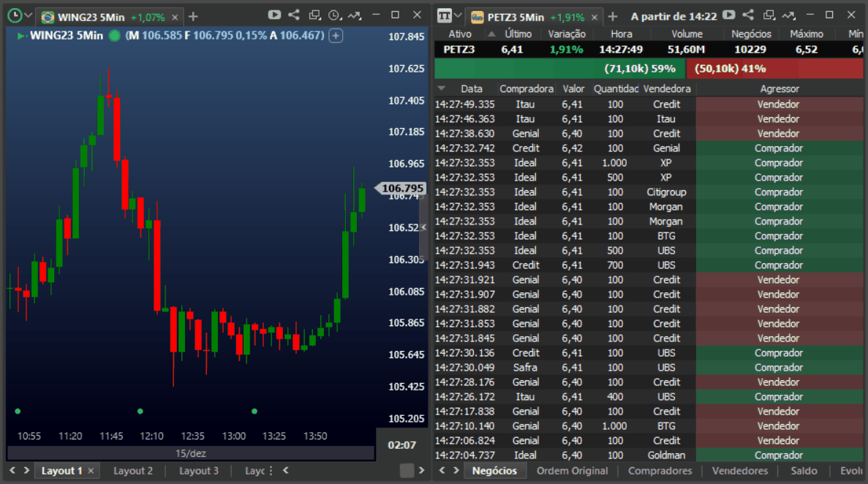Screen dimensions: 868x484
Task: Toggle the green status dot on chart legend
Action: point(115,36)
